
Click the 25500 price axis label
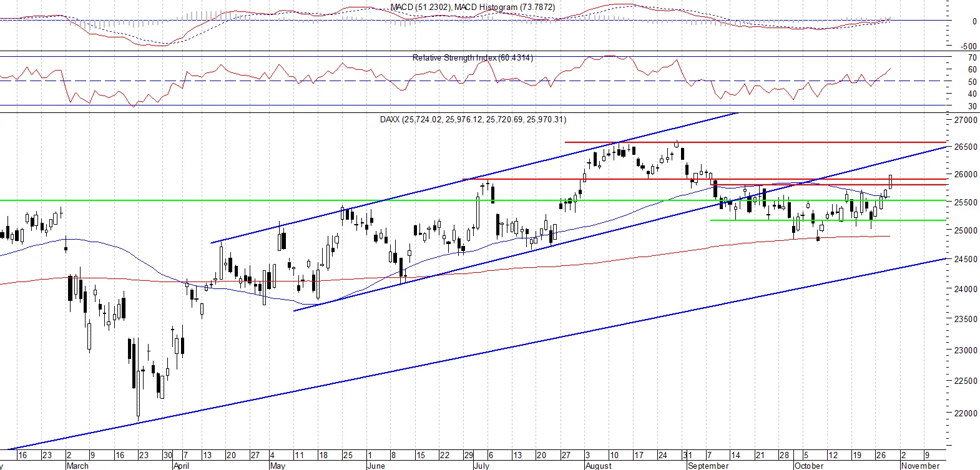click(x=966, y=203)
